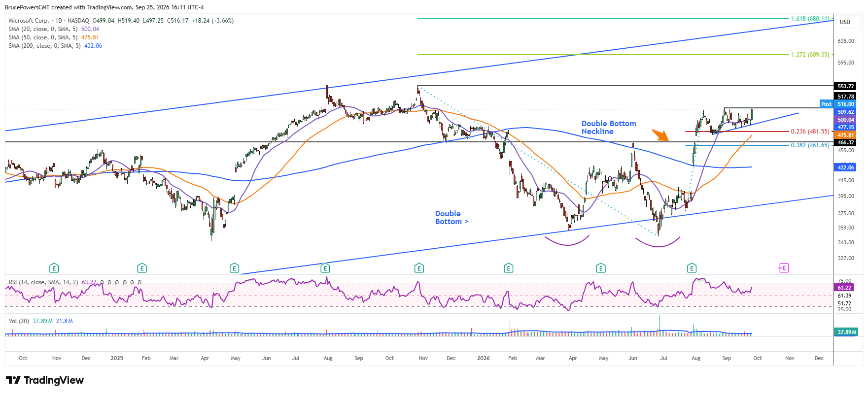Click the 477.15 price label
The image size is (868, 395).
pyautogui.click(x=845, y=127)
